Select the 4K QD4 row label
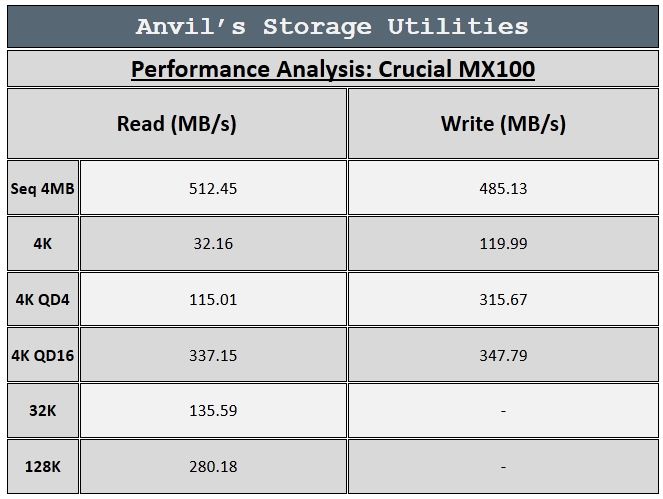This screenshot has height=499, width=663. [43, 299]
